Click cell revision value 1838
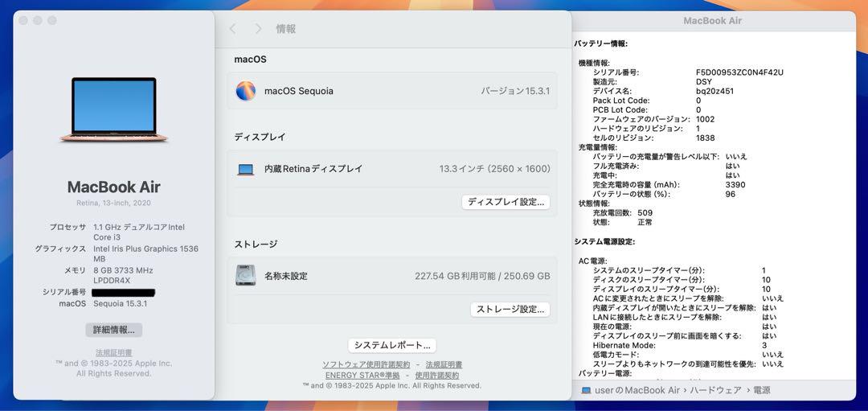Screen dimensions: 868x411 pos(706,138)
